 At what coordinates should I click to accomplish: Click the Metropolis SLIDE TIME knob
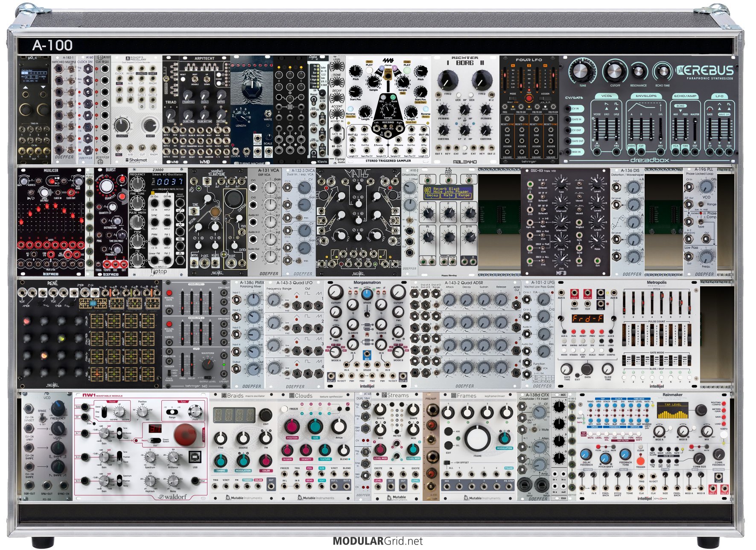pos(608,369)
